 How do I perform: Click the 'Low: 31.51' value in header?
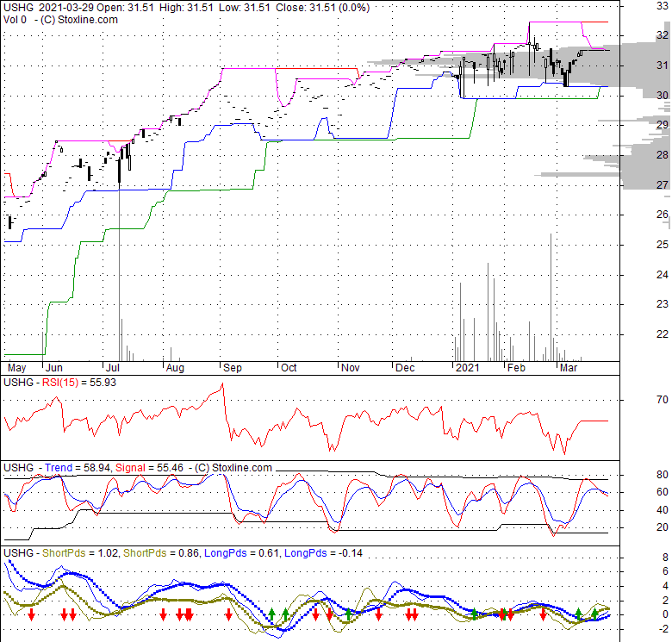pyautogui.click(x=245, y=8)
